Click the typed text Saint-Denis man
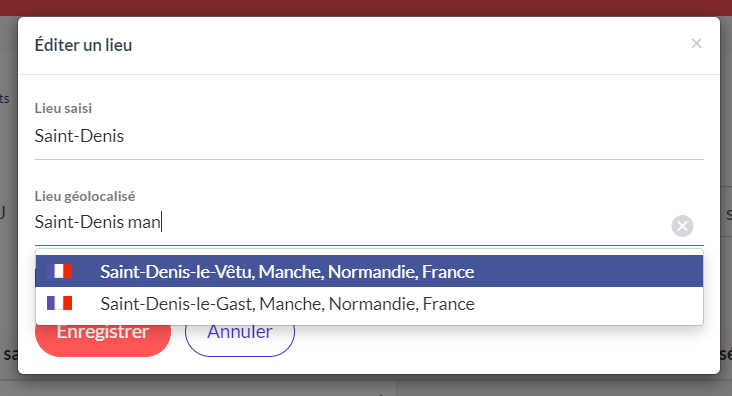The image size is (732, 396). pos(97,222)
